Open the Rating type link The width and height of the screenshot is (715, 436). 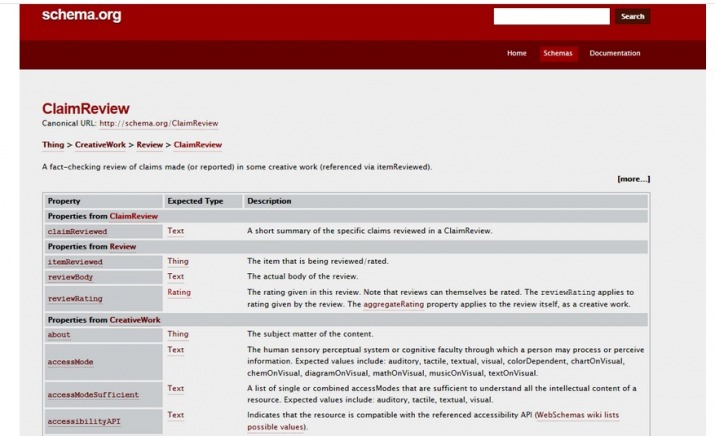click(179, 292)
